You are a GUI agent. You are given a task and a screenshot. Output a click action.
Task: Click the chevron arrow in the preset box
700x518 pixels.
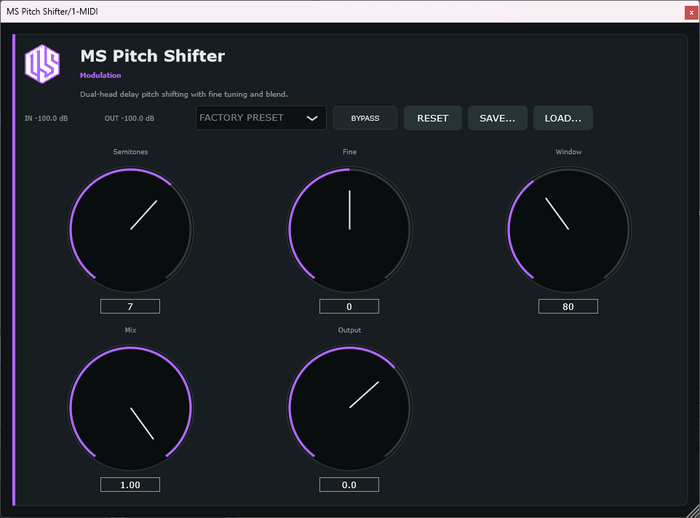click(312, 118)
